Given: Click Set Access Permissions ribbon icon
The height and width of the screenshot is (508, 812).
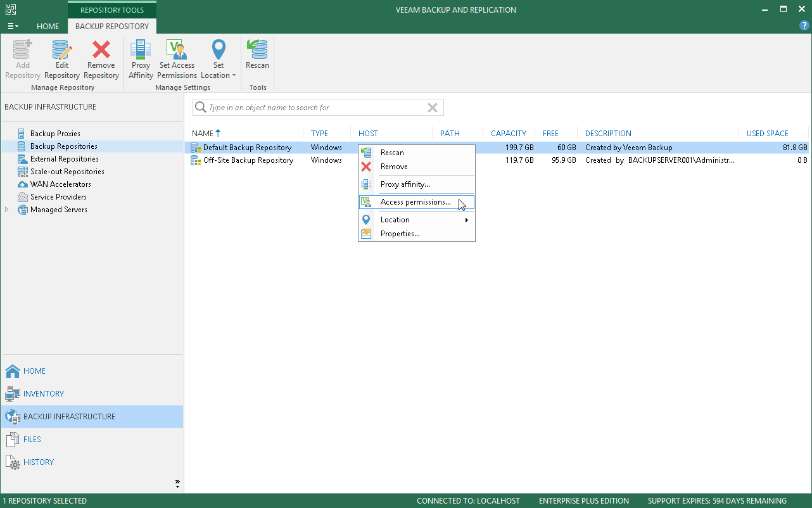Looking at the screenshot, I should point(177,49).
